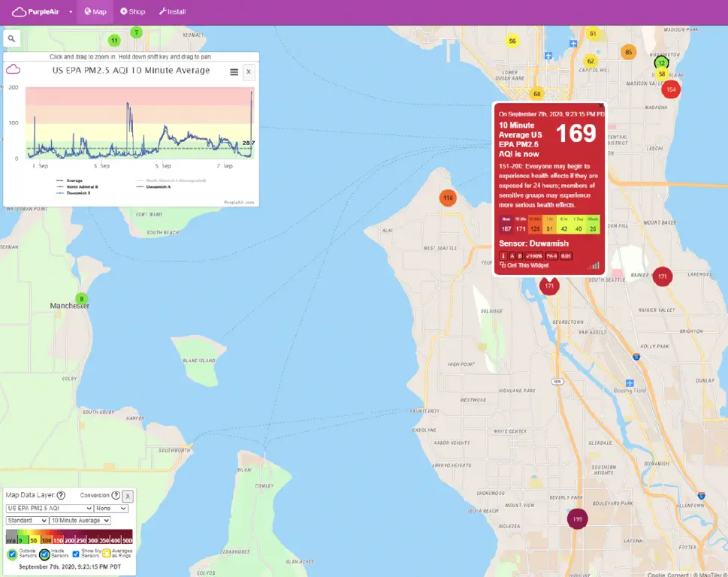Close the AQI chart panel
This screenshot has height=577, width=728.
pyautogui.click(x=249, y=72)
